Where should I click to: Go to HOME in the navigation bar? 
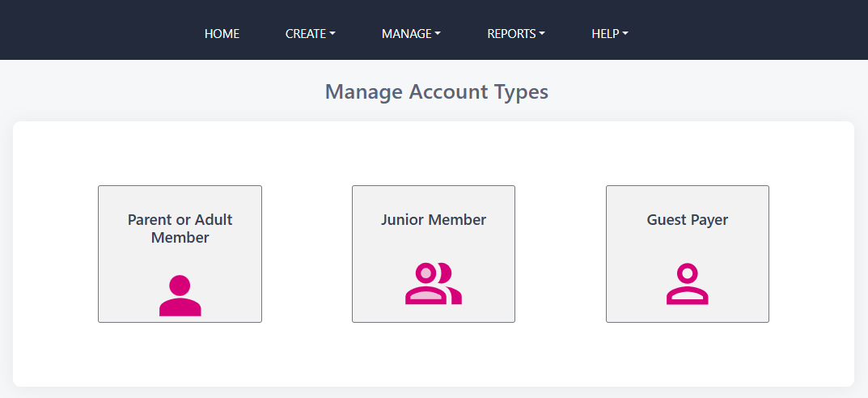click(x=222, y=34)
